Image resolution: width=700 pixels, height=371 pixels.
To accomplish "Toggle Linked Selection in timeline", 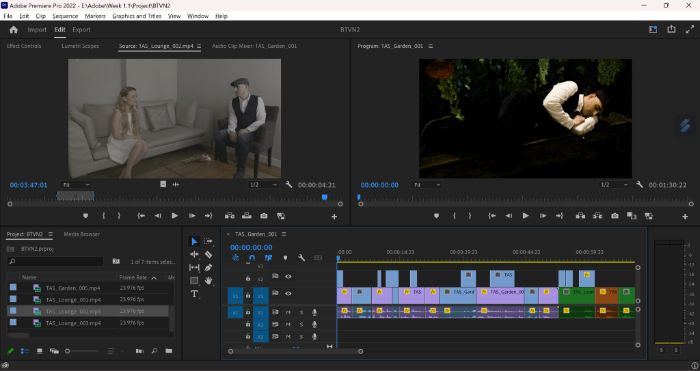I will point(268,258).
